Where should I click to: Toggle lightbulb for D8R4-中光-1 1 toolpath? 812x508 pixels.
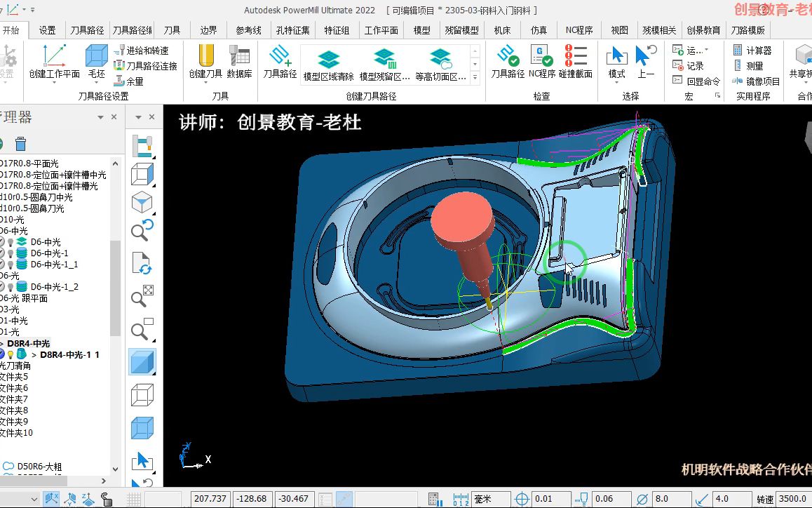click(10, 354)
